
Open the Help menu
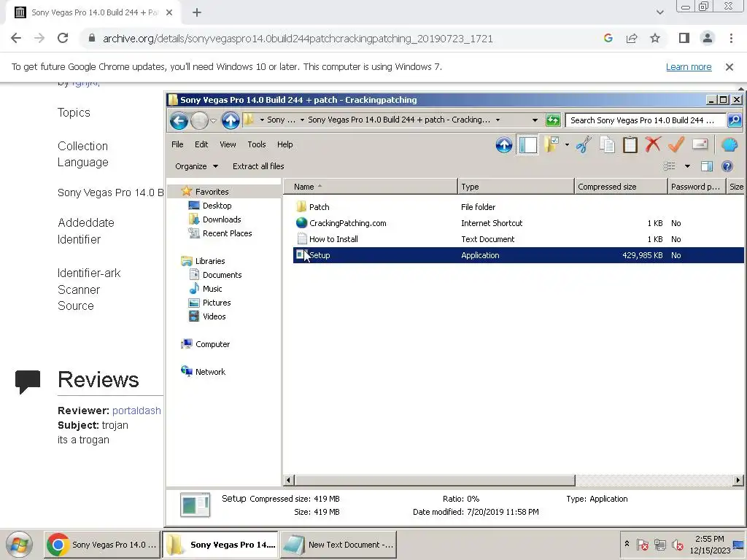coord(285,144)
